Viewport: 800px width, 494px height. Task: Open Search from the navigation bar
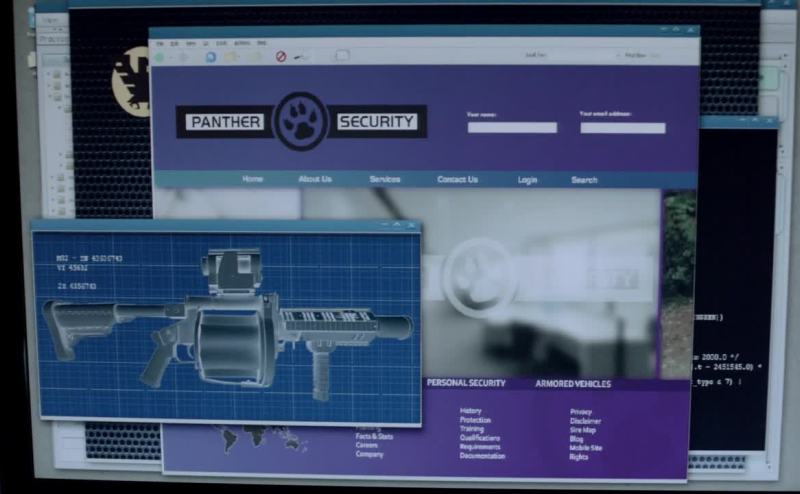click(x=584, y=180)
